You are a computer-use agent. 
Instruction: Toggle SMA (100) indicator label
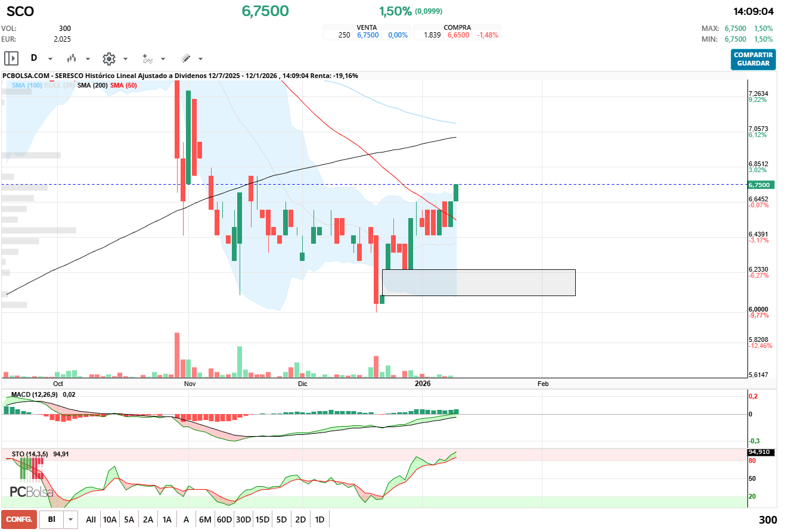27,85
